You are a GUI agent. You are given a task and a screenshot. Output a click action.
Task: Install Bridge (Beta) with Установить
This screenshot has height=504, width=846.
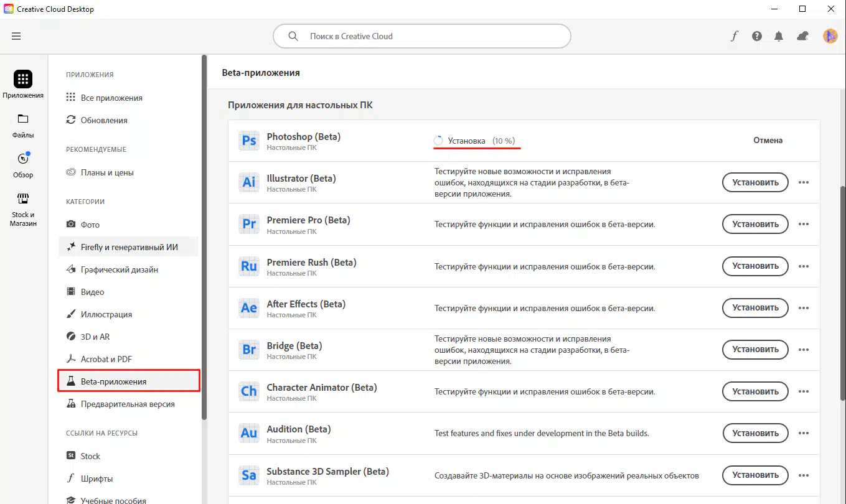755,349
